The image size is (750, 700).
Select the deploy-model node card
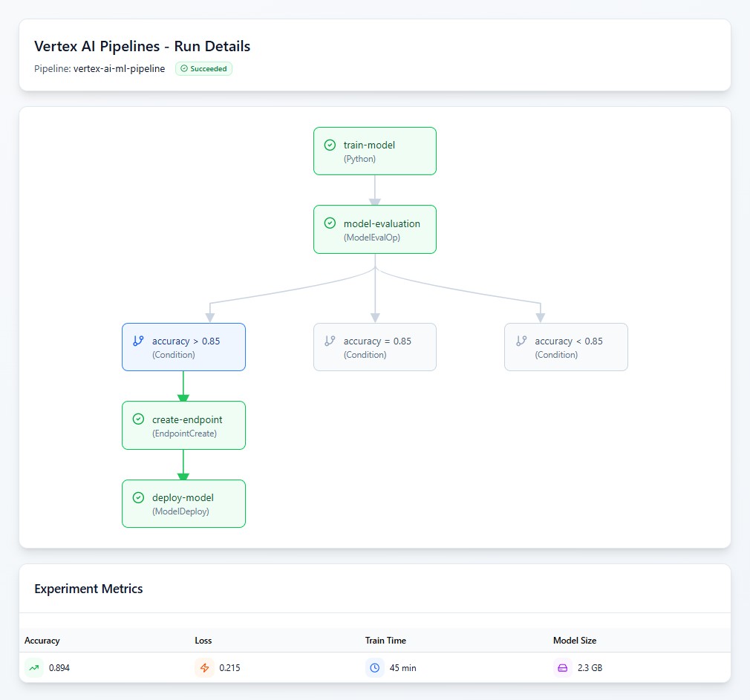click(183, 503)
